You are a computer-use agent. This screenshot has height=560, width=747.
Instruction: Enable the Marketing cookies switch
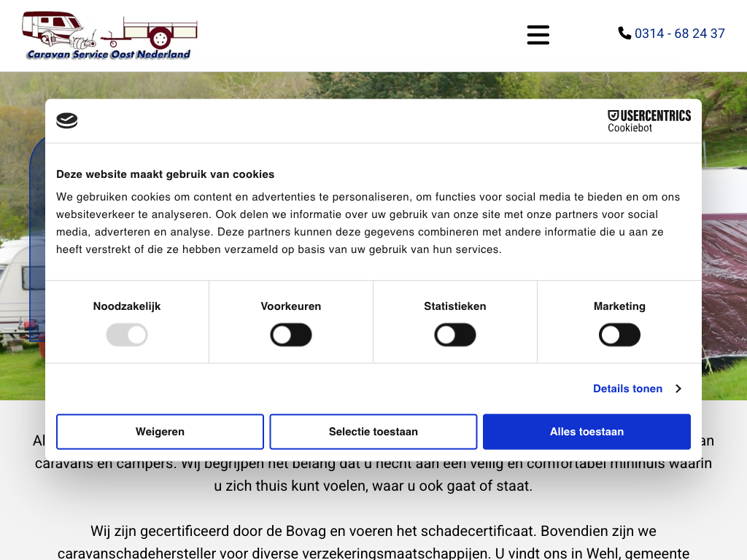tap(619, 335)
